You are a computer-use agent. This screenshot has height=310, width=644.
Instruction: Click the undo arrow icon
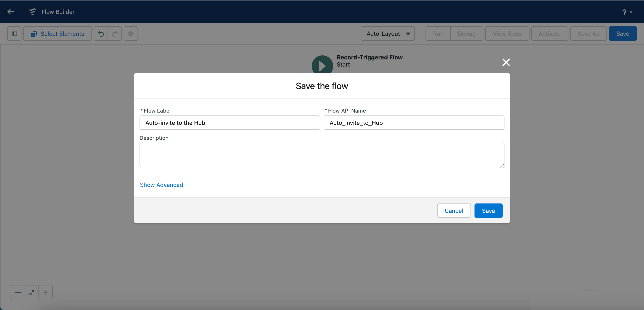[101, 34]
